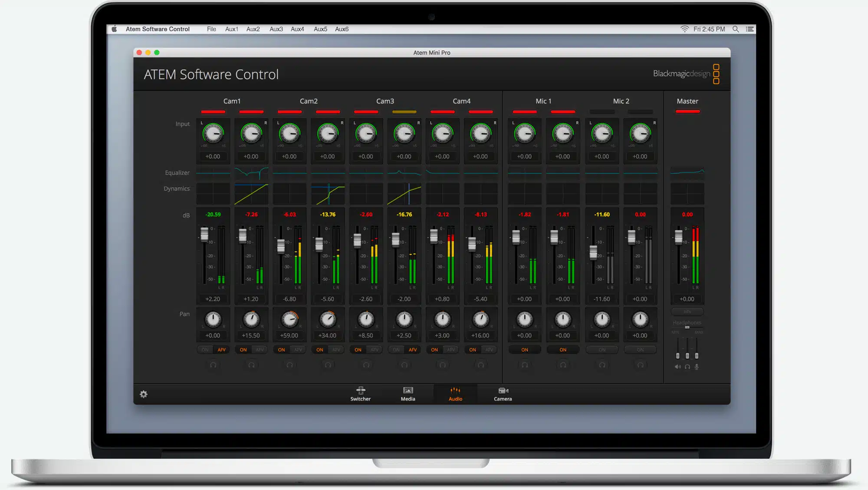Screen dimensions: 868x490
Task: Click Cam1 right channel equalizer curve
Action: point(251,172)
